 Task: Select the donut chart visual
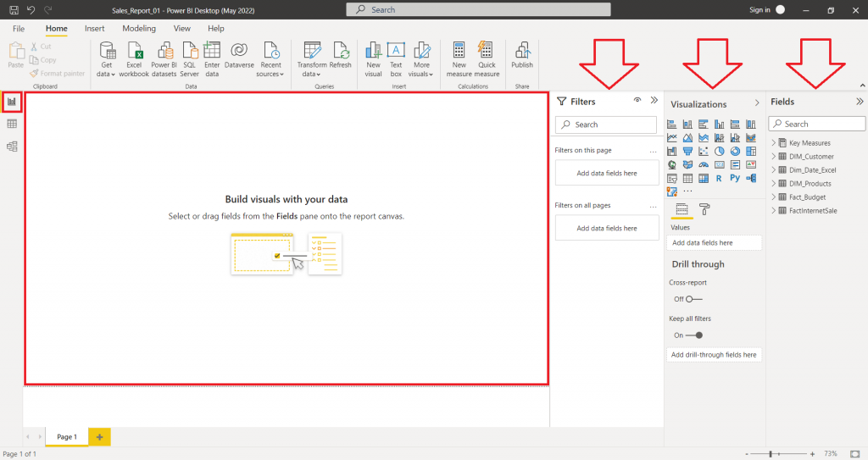point(735,151)
